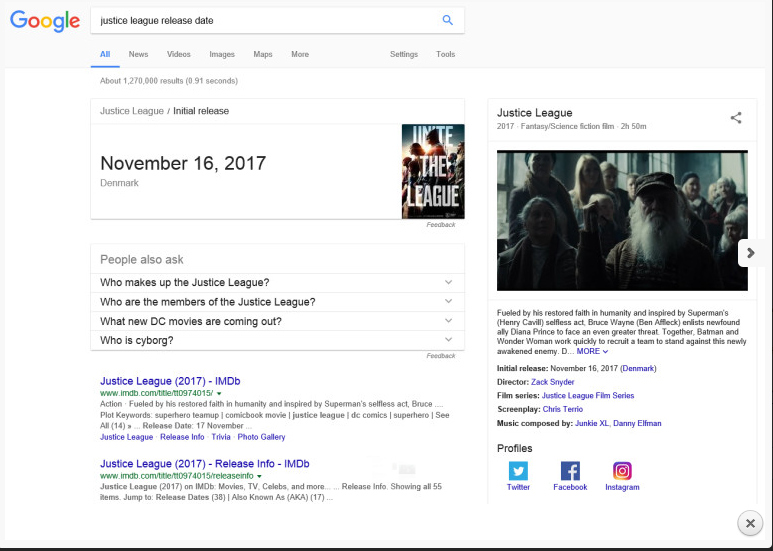
Task: Click the Justice League breadcrumb in answer card
Action: 132,111
